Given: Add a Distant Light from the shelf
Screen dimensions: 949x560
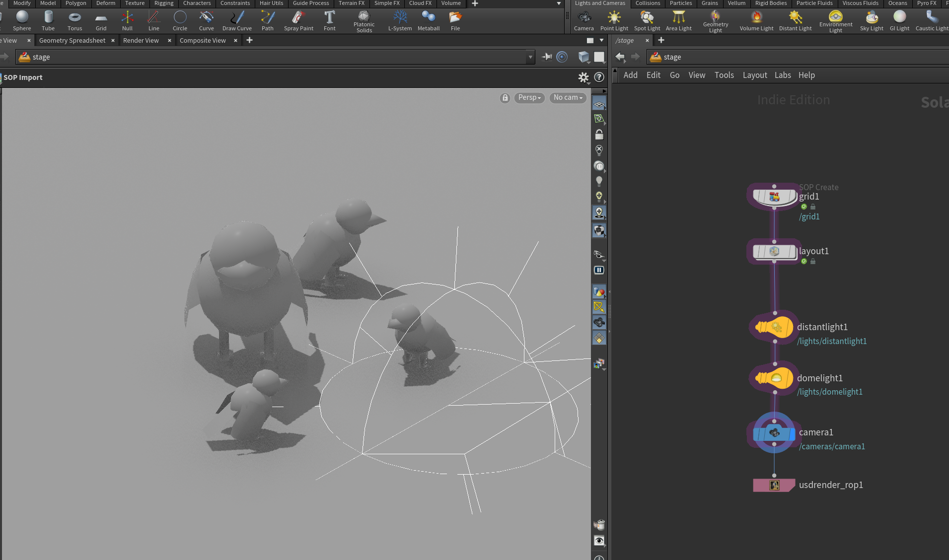Looking at the screenshot, I should coord(795,21).
